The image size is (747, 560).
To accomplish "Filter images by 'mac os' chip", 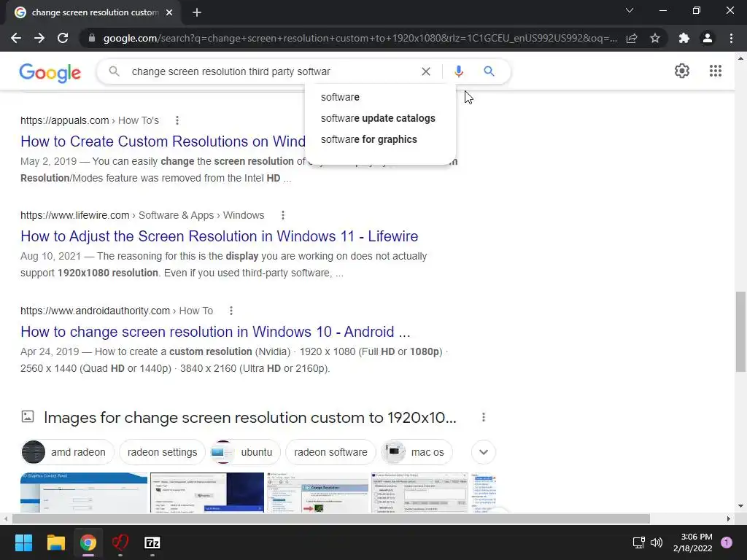I will coord(417,452).
